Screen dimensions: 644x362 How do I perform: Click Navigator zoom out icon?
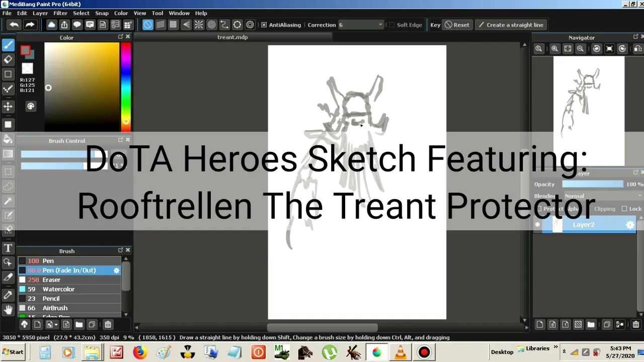point(580,49)
